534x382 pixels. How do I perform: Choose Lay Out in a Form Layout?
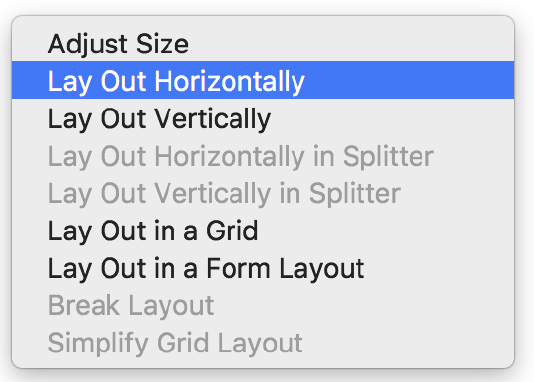[263, 268]
